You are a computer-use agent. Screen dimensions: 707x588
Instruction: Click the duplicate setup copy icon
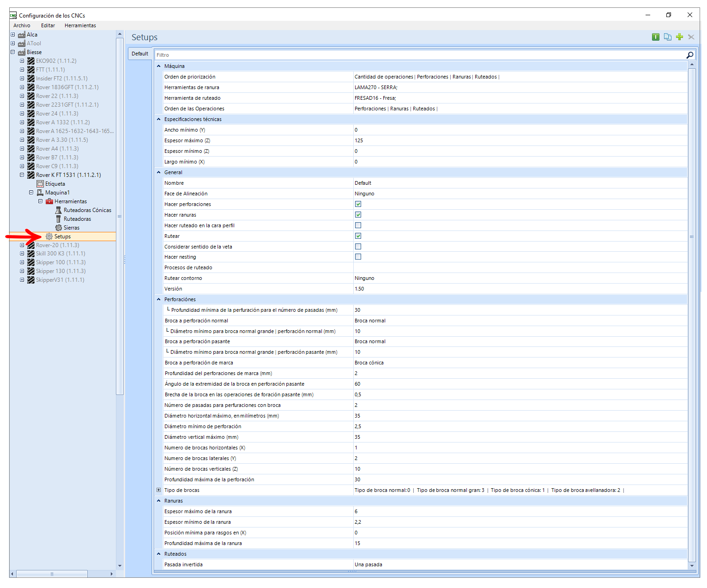coord(667,37)
